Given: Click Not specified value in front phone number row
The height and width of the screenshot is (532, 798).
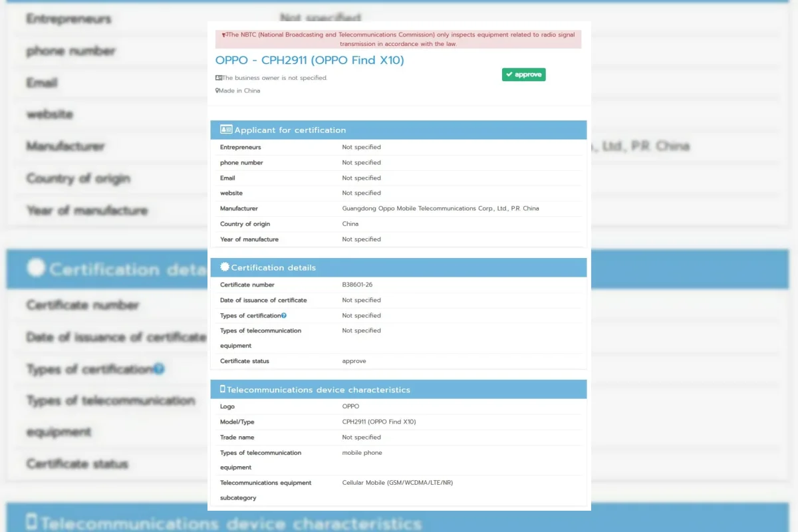Looking at the screenshot, I should click(362, 162).
